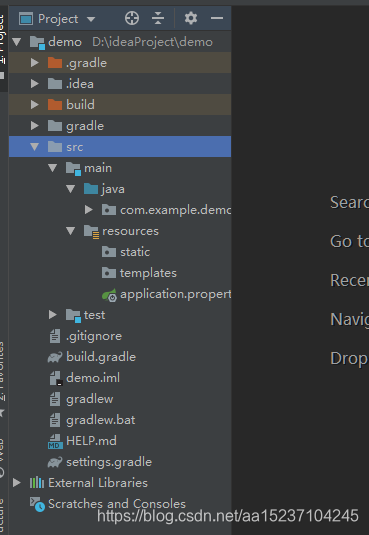Open the Project tool window side tab
The image size is (369, 535).
click(3, 48)
